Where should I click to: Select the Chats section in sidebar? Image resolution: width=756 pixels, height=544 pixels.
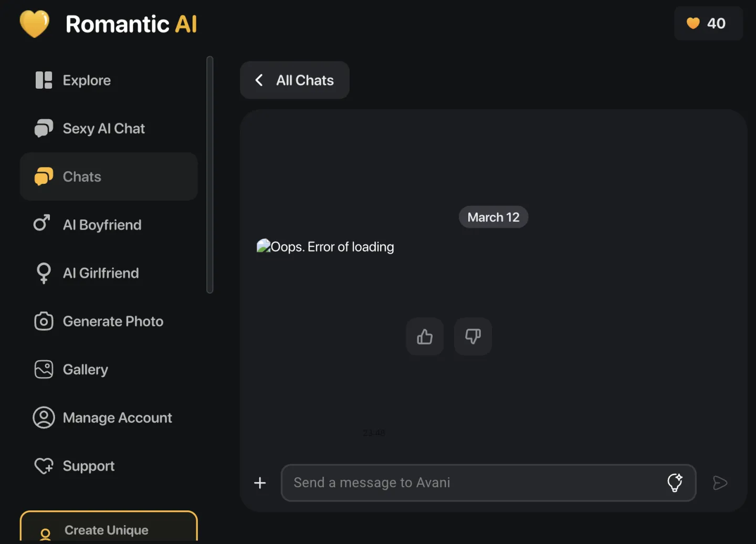81,176
